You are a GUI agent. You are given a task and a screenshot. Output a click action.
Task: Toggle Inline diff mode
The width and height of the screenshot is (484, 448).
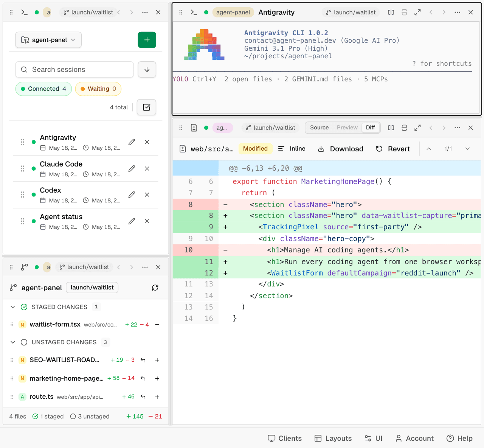292,149
